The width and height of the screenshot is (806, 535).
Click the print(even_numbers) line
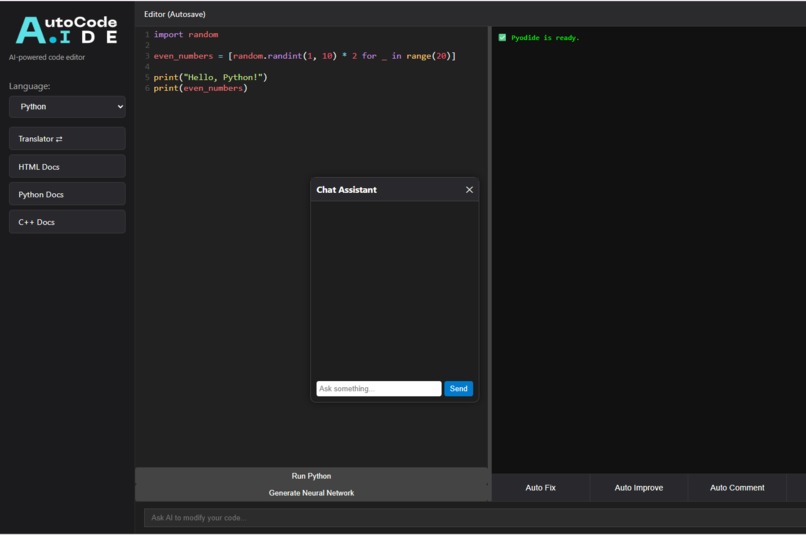coord(200,88)
